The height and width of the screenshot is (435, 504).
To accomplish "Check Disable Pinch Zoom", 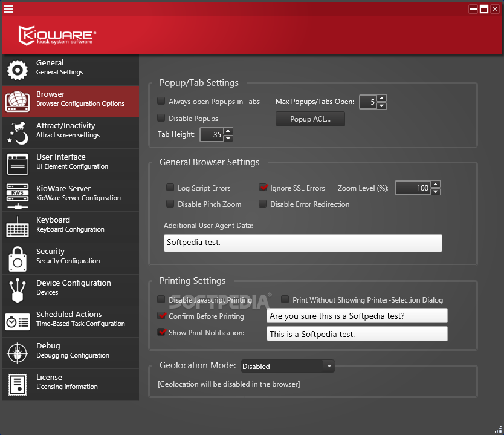I will point(170,203).
